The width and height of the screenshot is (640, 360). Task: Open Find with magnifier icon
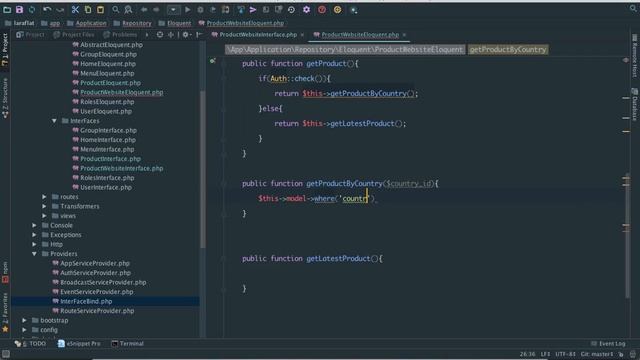[116, 9]
